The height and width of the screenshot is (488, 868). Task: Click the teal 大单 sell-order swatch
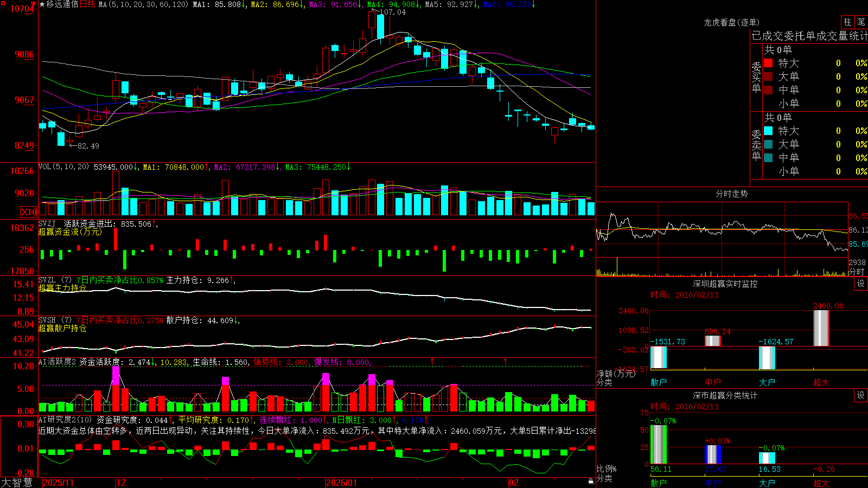(x=768, y=144)
